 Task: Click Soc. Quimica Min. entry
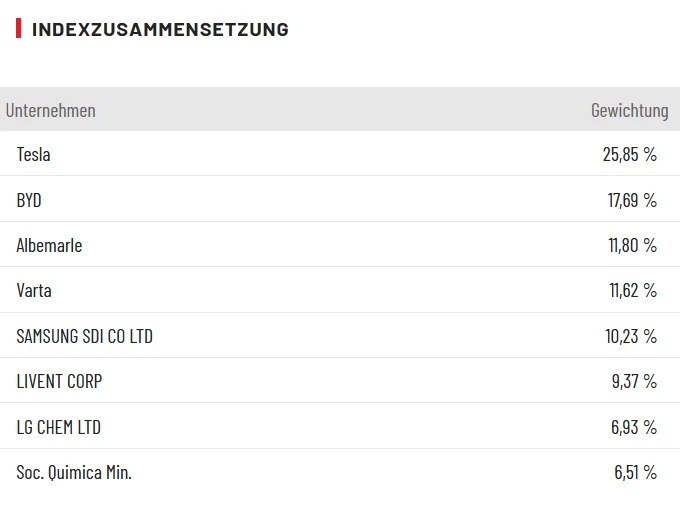pyautogui.click(x=74, y=472)
